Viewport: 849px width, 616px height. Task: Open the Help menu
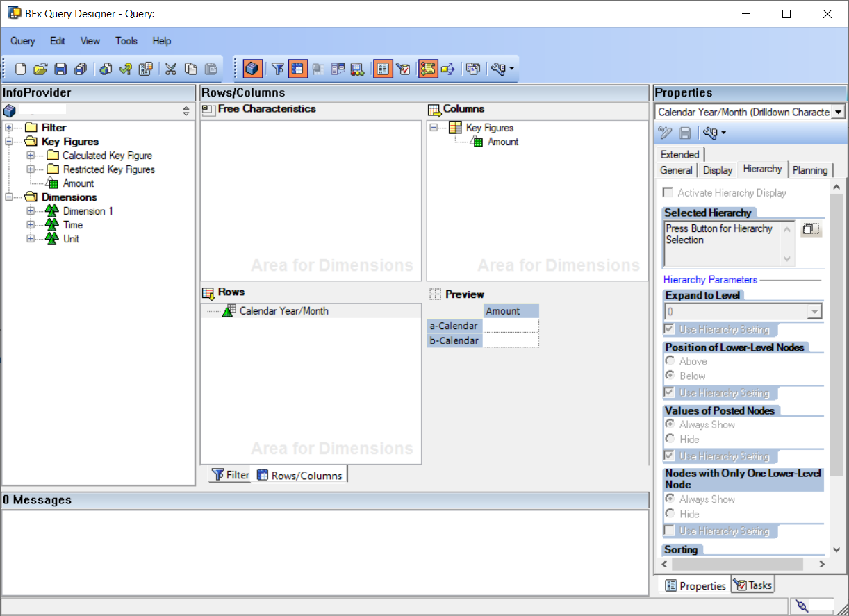(x=162, y=41)
